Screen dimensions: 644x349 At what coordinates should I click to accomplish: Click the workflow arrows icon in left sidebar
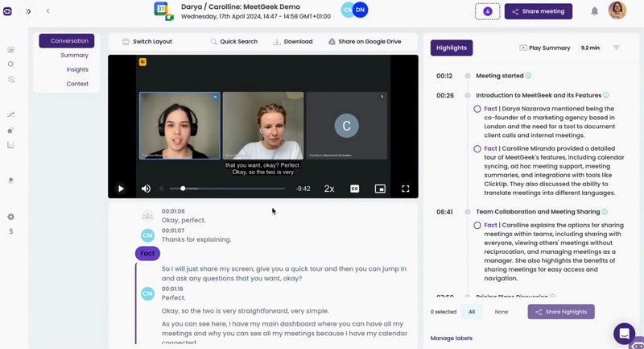click(x=11, y=114)
